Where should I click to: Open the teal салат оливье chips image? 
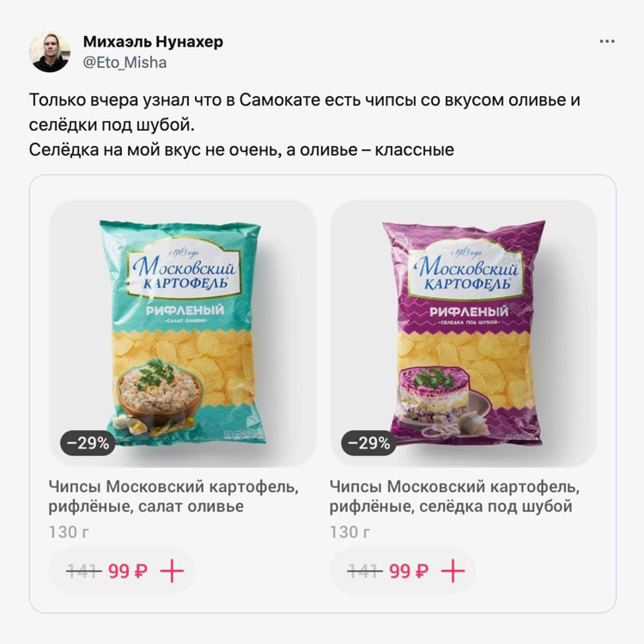[182, 334]
